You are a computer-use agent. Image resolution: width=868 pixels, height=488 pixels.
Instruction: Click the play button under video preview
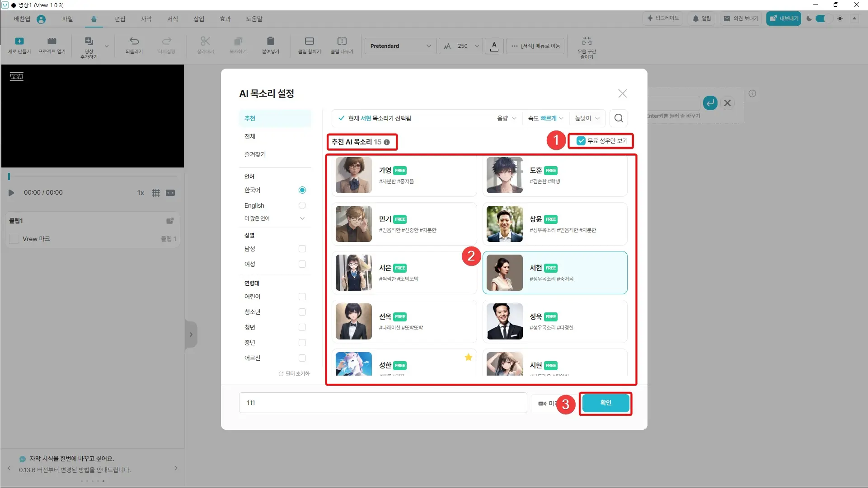11,193
